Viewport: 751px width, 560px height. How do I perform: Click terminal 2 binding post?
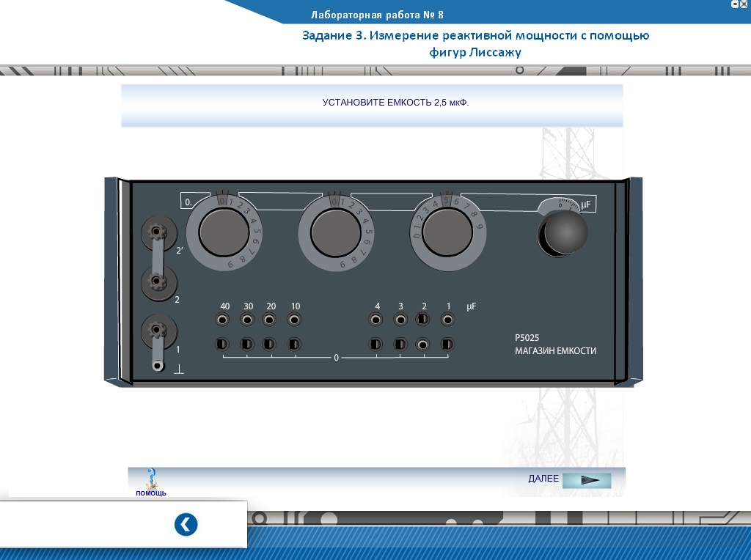155,282
